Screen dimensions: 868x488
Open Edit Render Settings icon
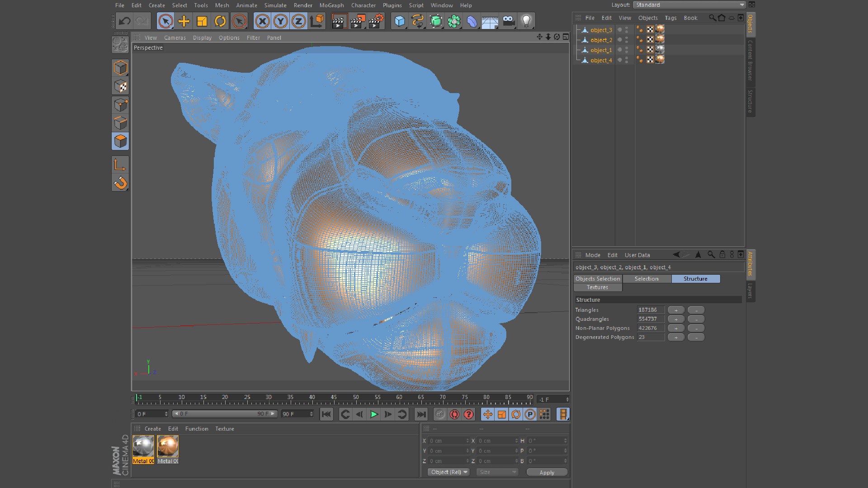[376, 21]
